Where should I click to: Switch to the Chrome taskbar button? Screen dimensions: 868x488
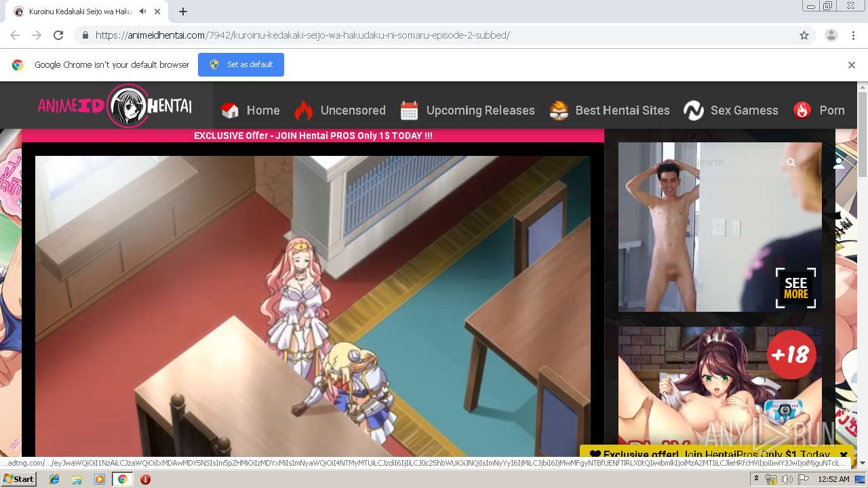point(122,479)
